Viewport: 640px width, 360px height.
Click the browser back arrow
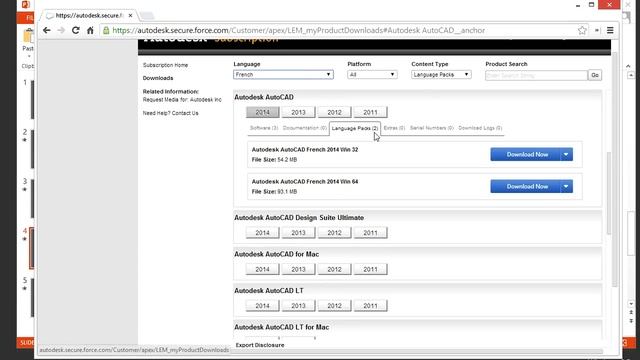pyautogui.click(x=47, y=30)
